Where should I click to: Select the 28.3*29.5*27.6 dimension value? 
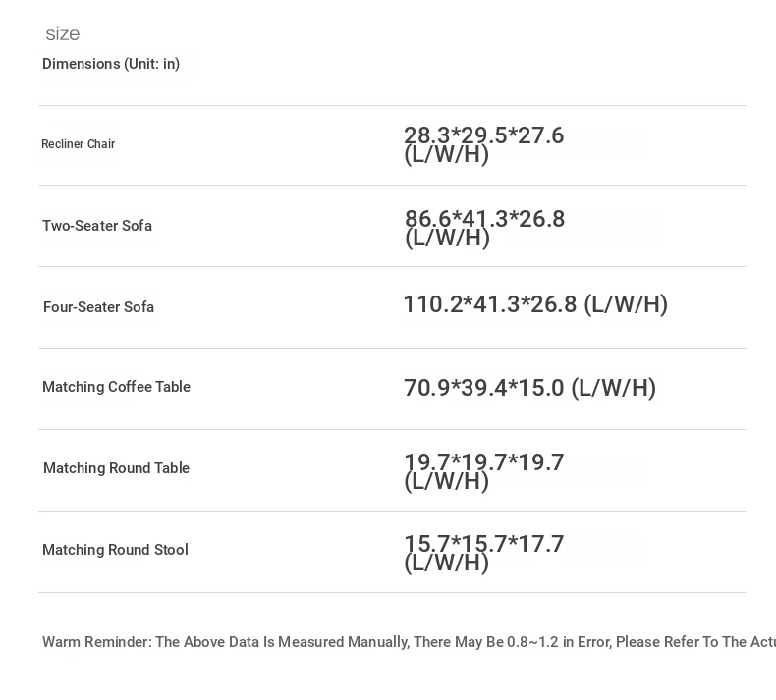[484, 135]
